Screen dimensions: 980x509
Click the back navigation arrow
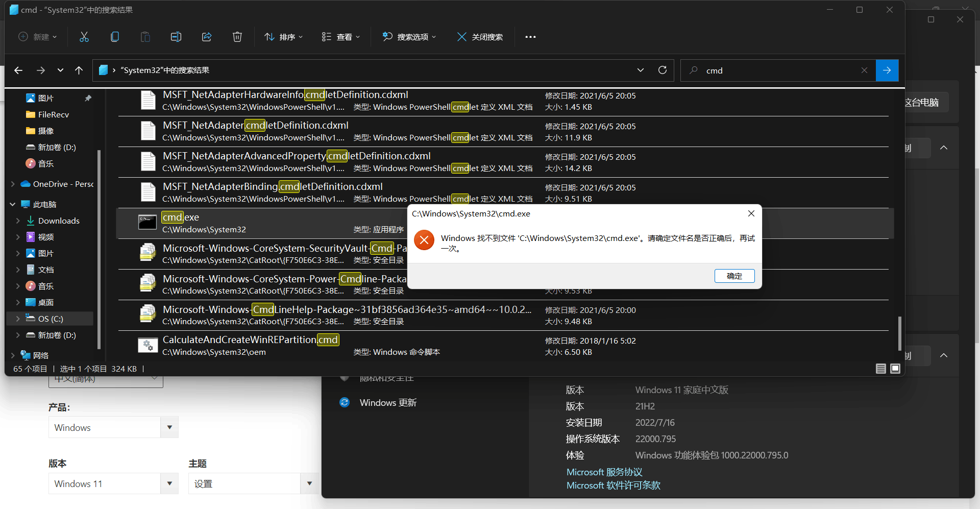coord(18,70)
